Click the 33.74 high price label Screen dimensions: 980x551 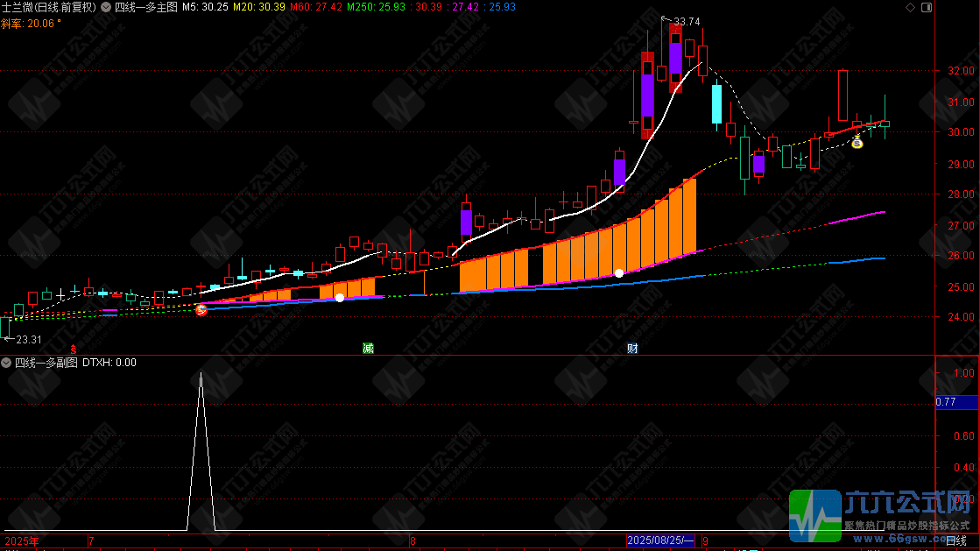(x=687, y=21)
